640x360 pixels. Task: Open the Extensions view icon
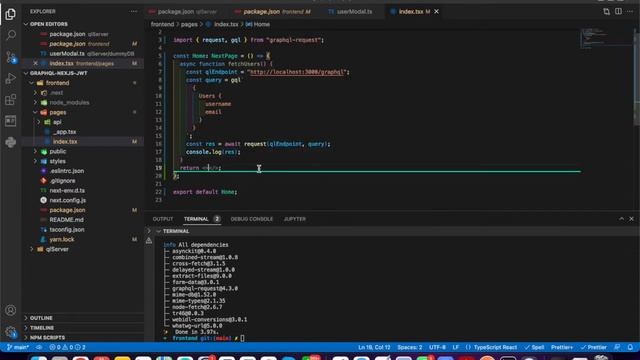11,100
